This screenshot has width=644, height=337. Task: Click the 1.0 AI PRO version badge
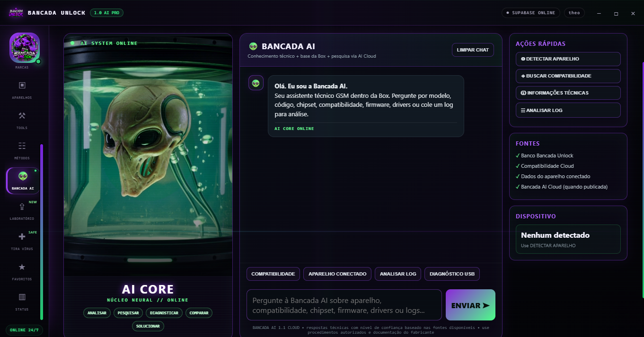(106, 13)
